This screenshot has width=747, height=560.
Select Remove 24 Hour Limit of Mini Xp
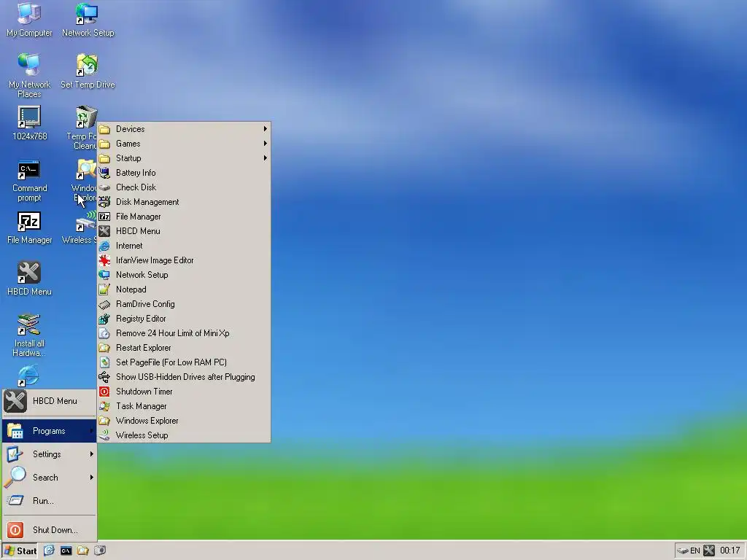coord(184,333)
